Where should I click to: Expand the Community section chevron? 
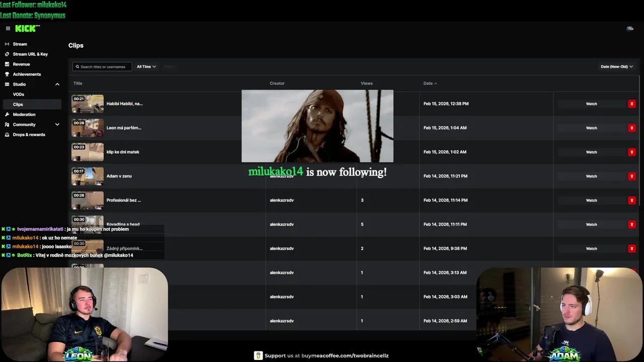57,125
